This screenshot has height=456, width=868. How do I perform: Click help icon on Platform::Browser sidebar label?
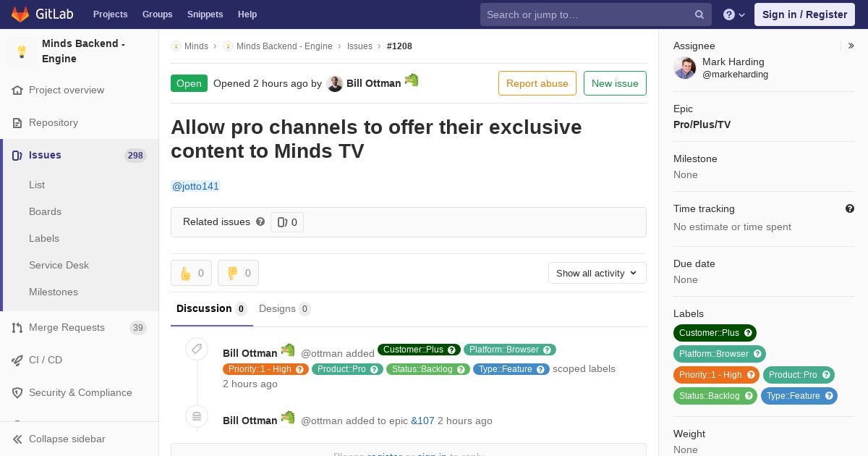758,354
